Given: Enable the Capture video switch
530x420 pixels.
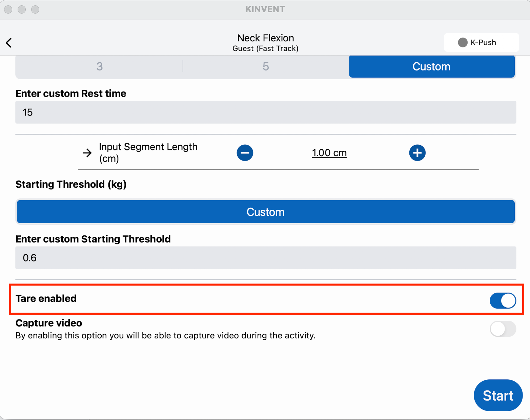Looking at the screenshot, I should [503, 329].
